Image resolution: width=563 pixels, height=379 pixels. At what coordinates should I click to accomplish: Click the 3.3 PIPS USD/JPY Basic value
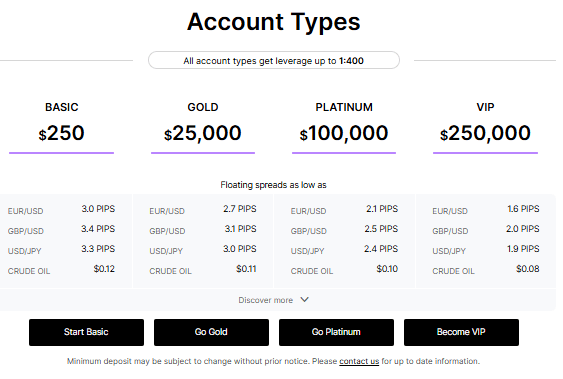98,249
